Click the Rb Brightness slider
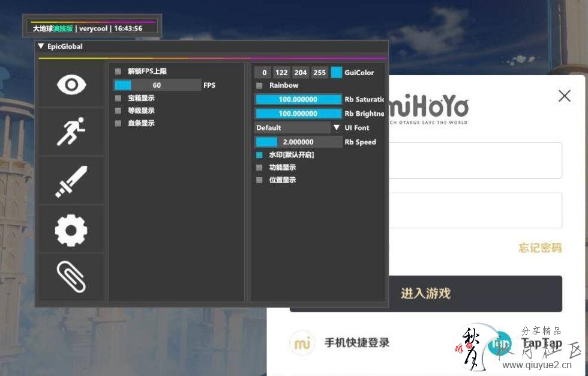 [x=298, y=114]
